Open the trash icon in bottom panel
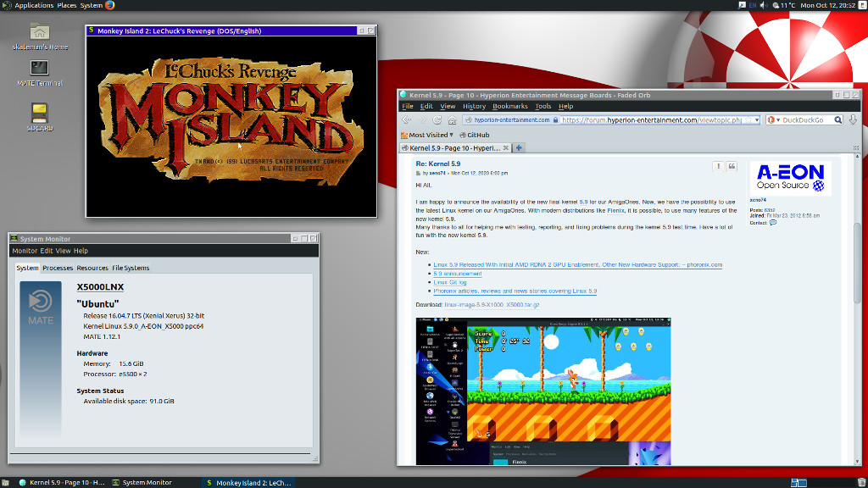The width and height of the screenshot is (868, 488). [x=861, y=482]
